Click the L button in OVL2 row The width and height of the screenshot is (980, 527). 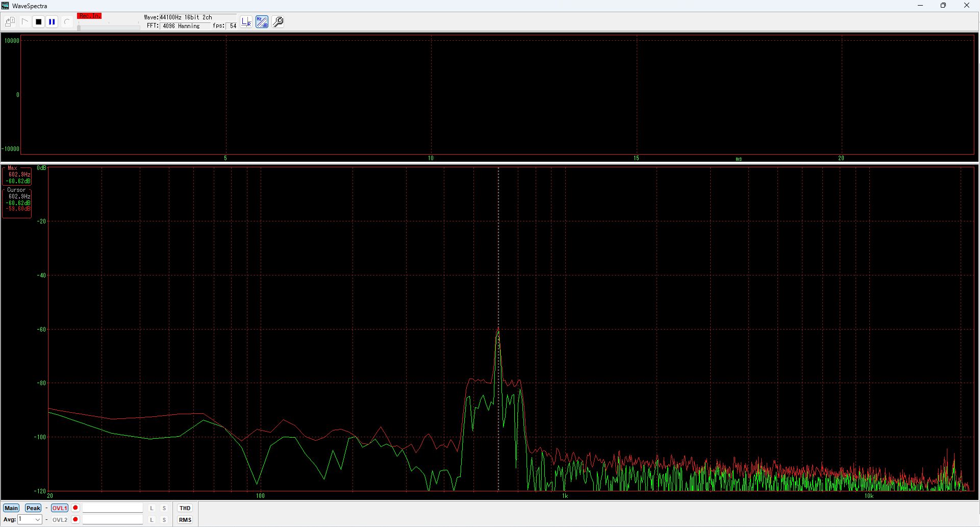(x=152, y=520)
